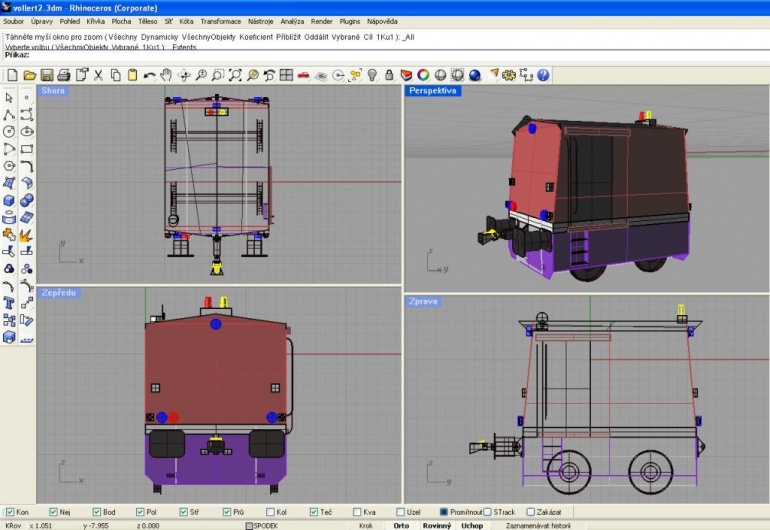Save the model with the floppy disk icon

point(47,75)
